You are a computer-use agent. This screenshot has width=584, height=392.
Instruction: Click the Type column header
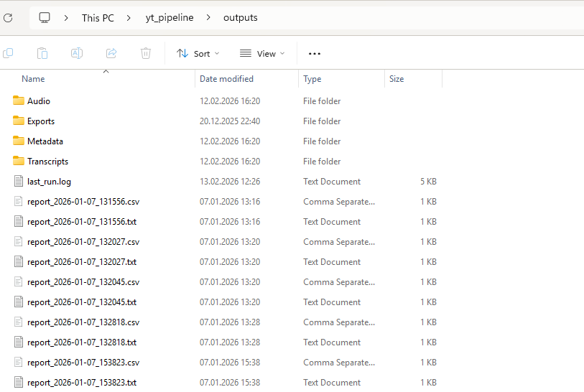312,79
